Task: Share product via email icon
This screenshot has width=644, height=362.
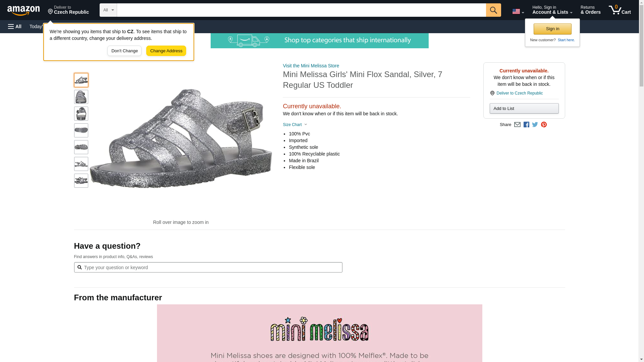Action: [517, 125]
